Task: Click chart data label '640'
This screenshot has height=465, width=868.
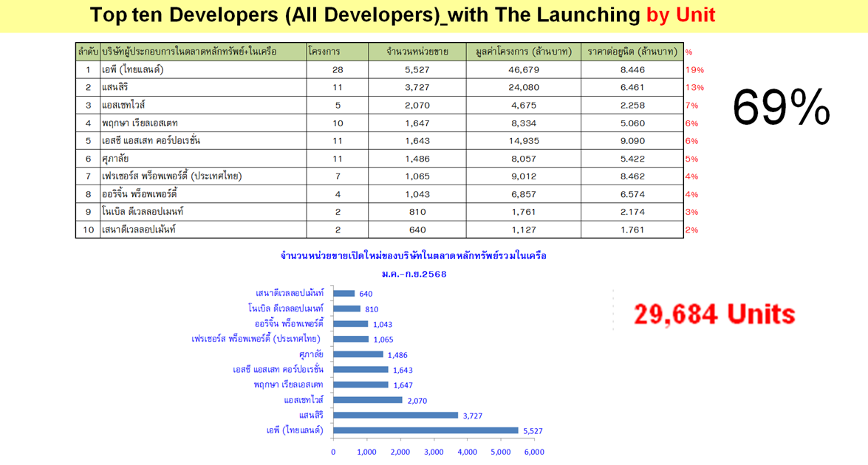Action: [366, 294]
